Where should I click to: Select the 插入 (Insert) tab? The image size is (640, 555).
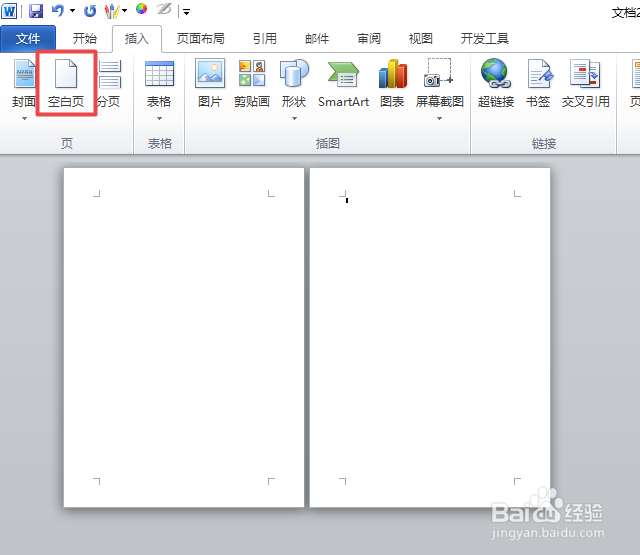(x=137, y=39)
